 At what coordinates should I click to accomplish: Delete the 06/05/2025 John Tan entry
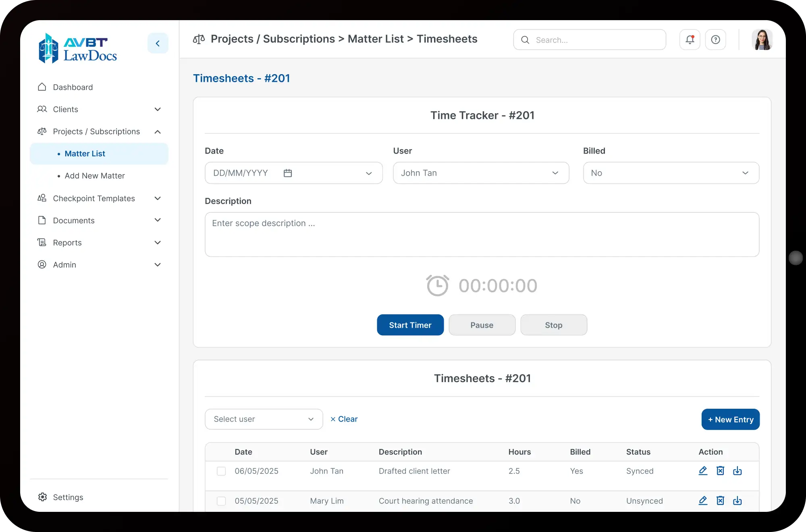click(x=720, y=471)
